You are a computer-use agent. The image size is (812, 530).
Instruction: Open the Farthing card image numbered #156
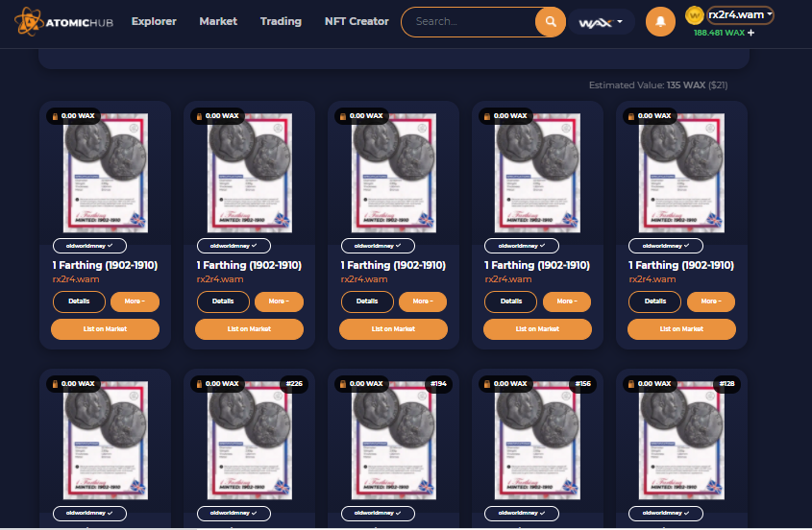pyautogui.click(x=537, y=441)
